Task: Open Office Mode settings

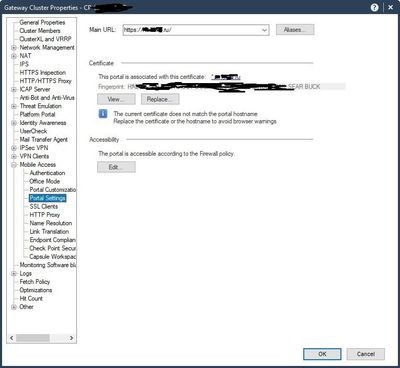Action: (44, 181)
